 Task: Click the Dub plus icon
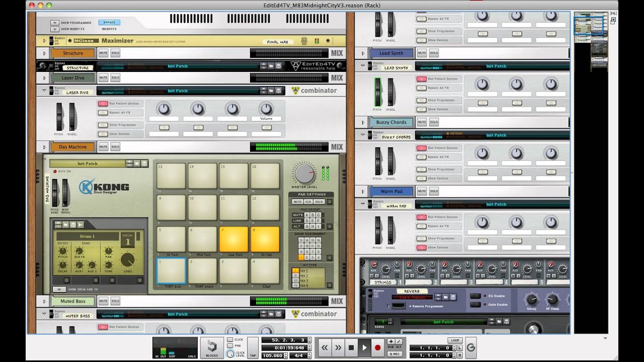[390, 341]
